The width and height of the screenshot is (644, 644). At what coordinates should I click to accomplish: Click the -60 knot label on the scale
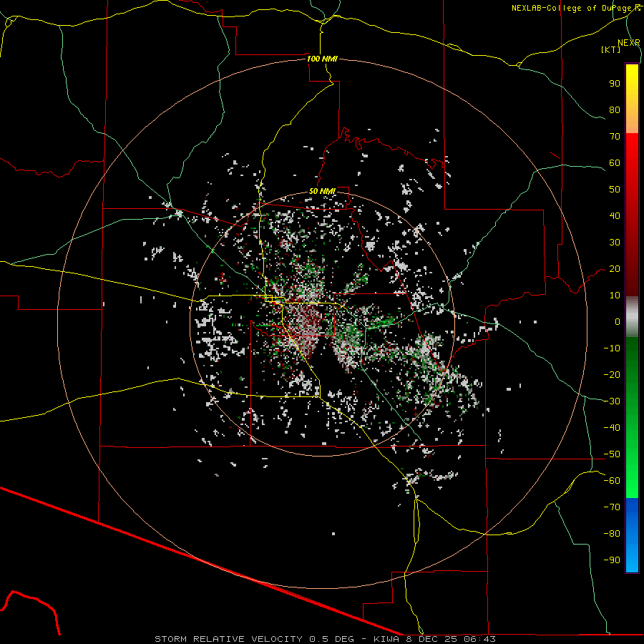pyautogui.click(x=612, y=481)
